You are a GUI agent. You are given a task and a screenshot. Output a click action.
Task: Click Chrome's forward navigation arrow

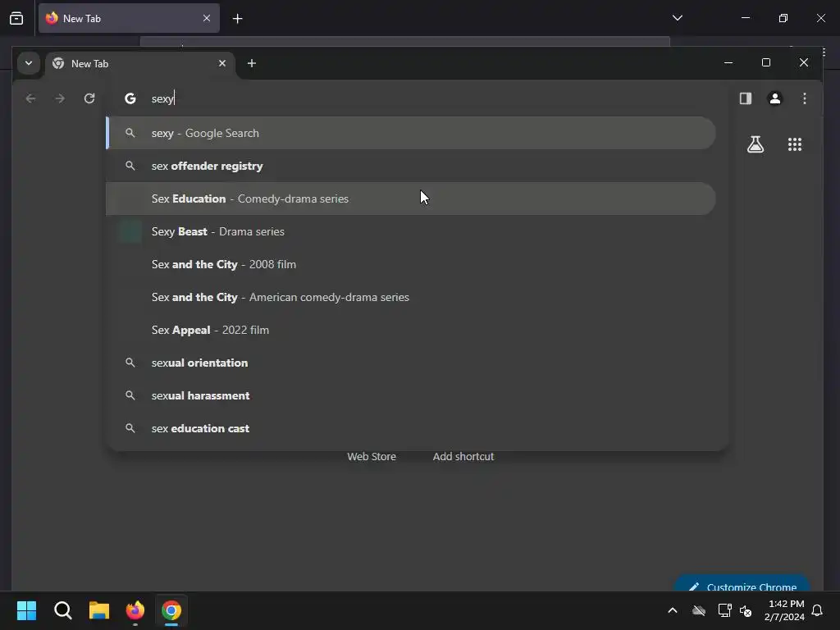pyautogui.click(x=60, y=98)
